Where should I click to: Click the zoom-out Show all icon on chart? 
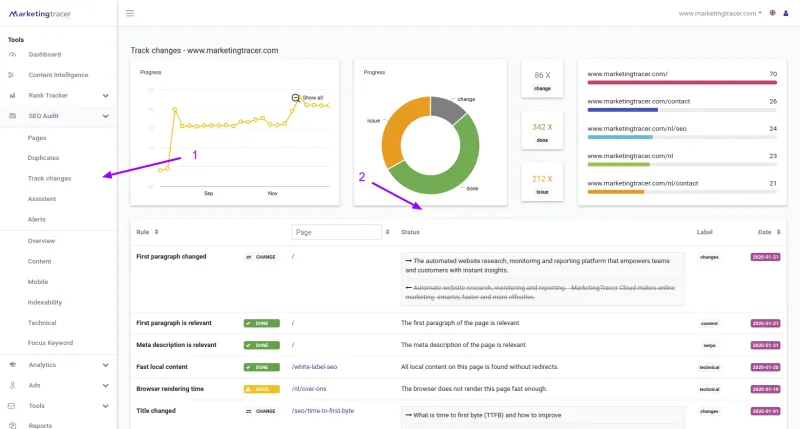(295, 97)
